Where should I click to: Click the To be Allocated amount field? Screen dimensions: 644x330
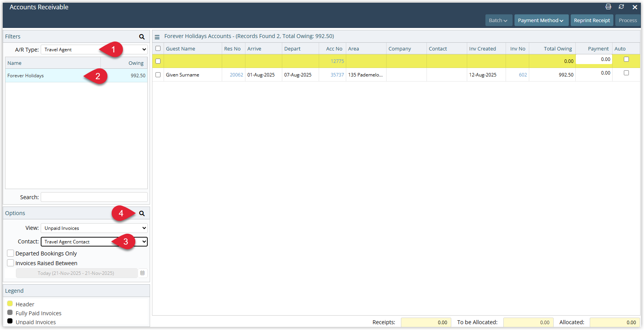(528, 322)
